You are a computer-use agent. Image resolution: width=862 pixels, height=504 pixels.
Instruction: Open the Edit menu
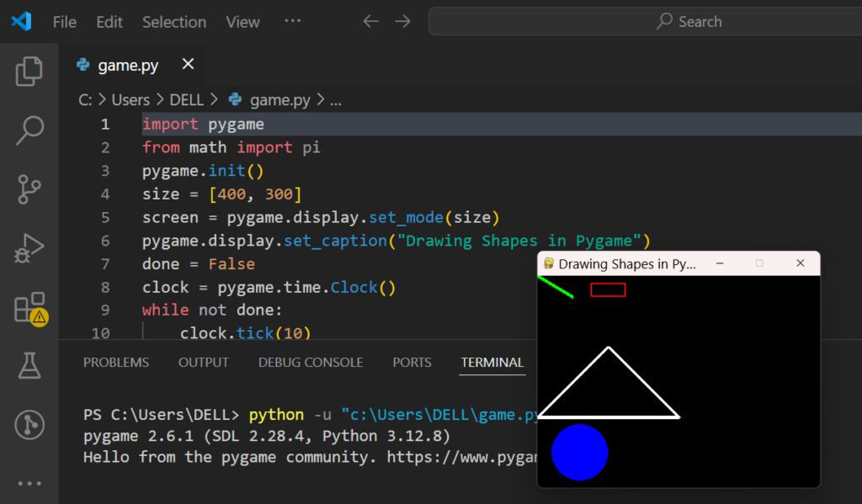click(x=109, y=22)
